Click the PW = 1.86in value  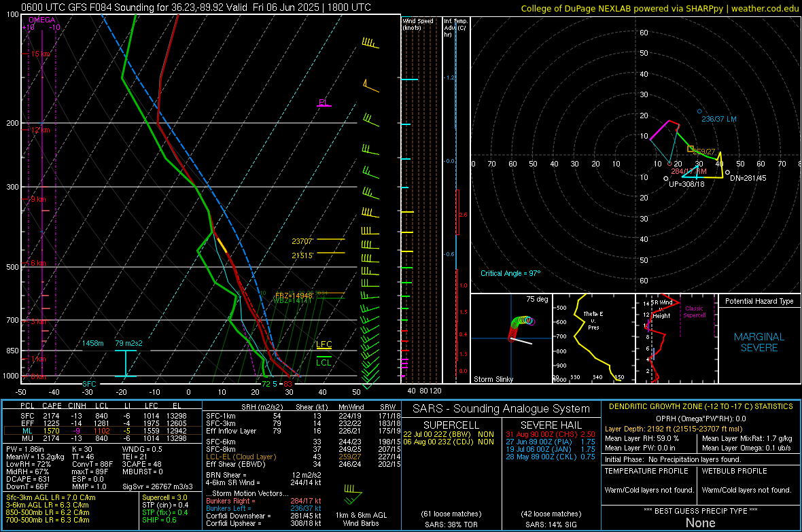coord(27,449)
